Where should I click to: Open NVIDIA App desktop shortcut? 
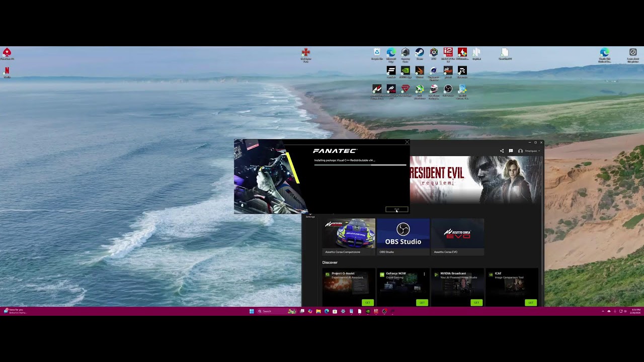[405, 72]
